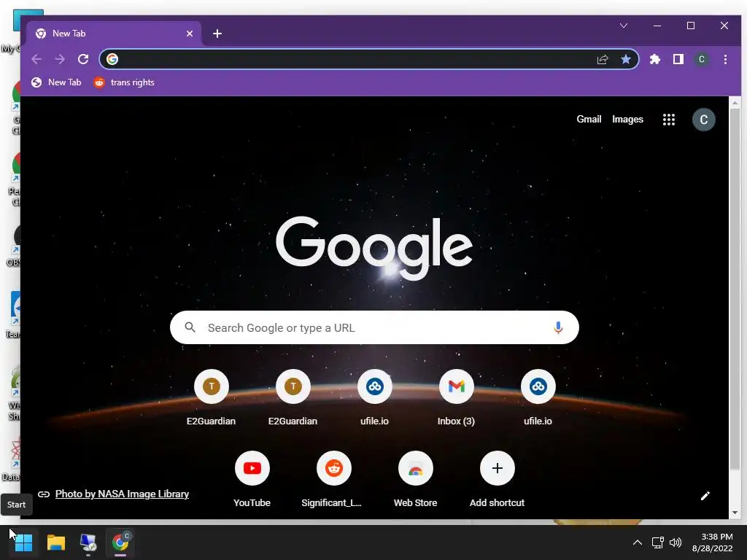This screenshot has width=747, height=560.
Task: Open the New Tab bookmark
Action: 56,82
